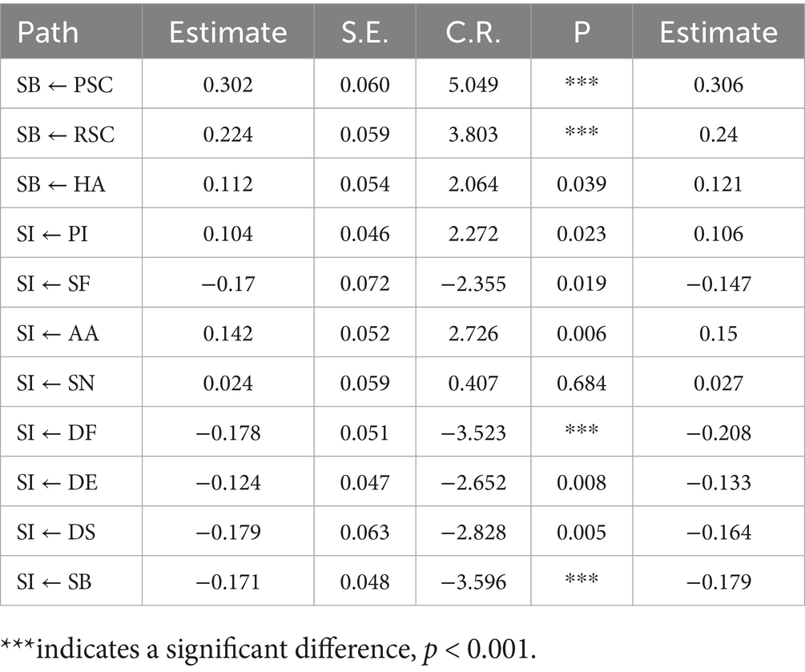Select the P value 0.684
The width and height of the screenshot is (805, 672).
point(582,384)
